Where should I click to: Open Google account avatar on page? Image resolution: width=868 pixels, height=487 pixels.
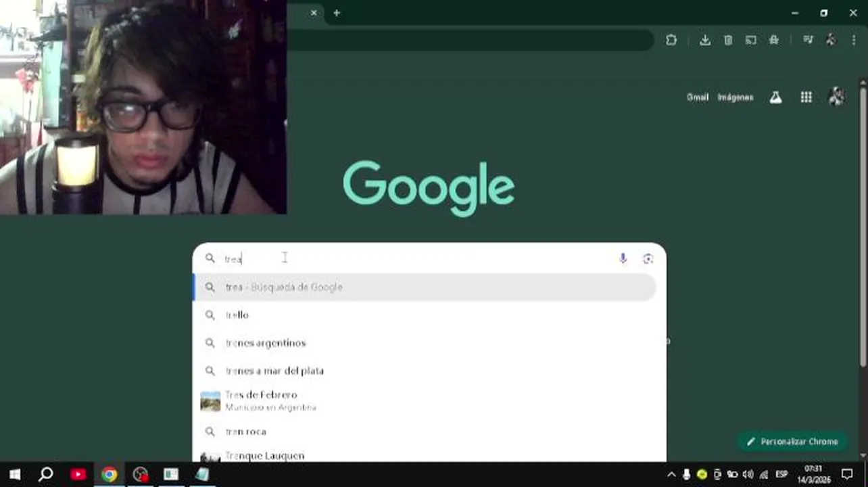coord(836,97)
